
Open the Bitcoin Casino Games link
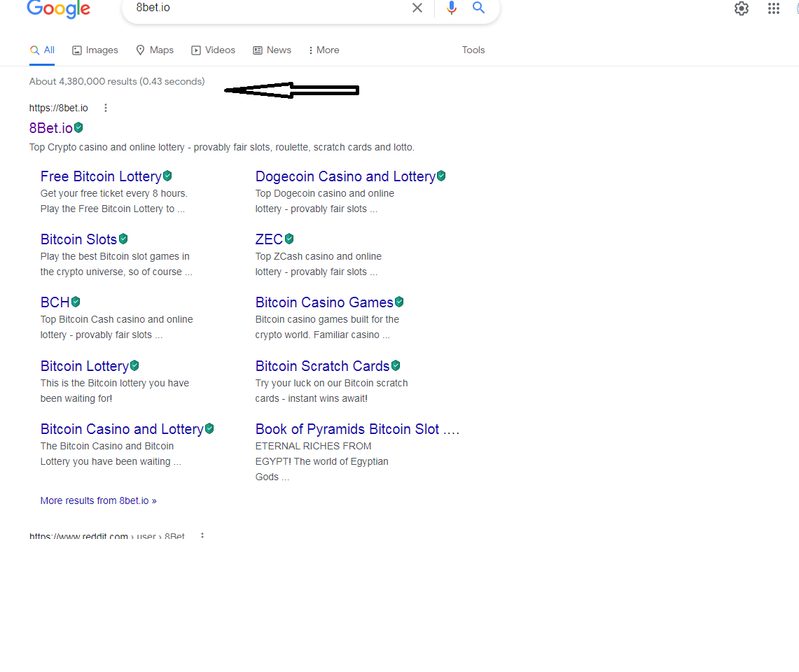tap(325, 302)
